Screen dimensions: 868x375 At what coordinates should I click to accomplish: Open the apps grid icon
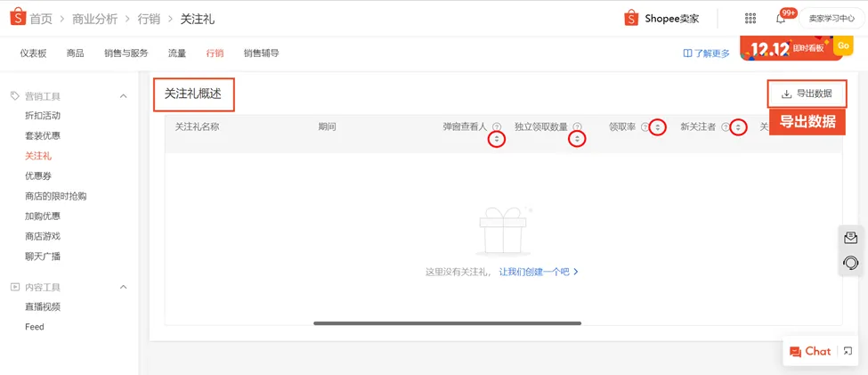click(750, 19)
